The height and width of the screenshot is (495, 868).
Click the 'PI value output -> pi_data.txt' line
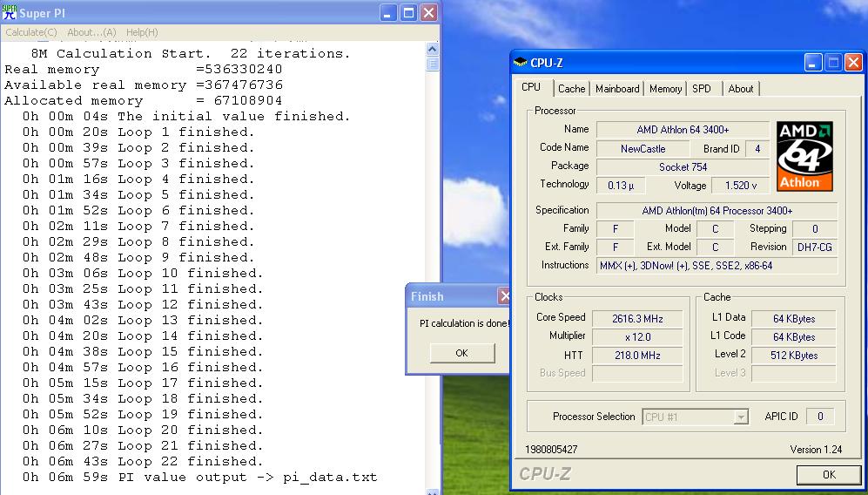pyautogui.click(x=200, y=478)
